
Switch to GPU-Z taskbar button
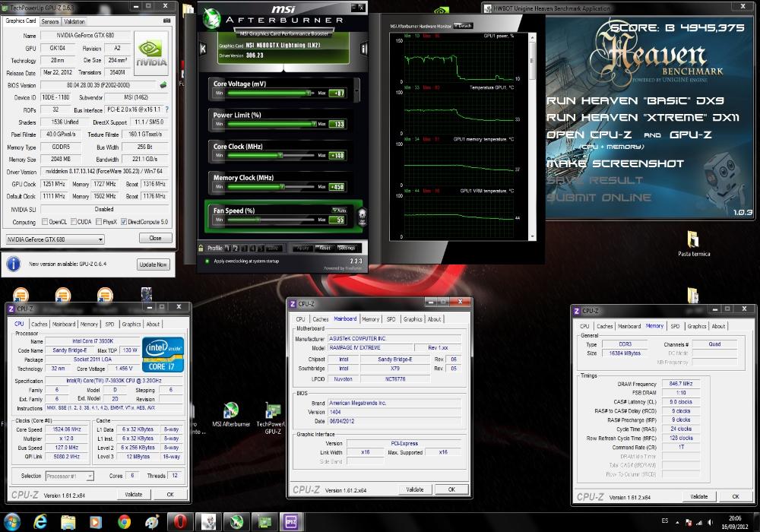264,522
